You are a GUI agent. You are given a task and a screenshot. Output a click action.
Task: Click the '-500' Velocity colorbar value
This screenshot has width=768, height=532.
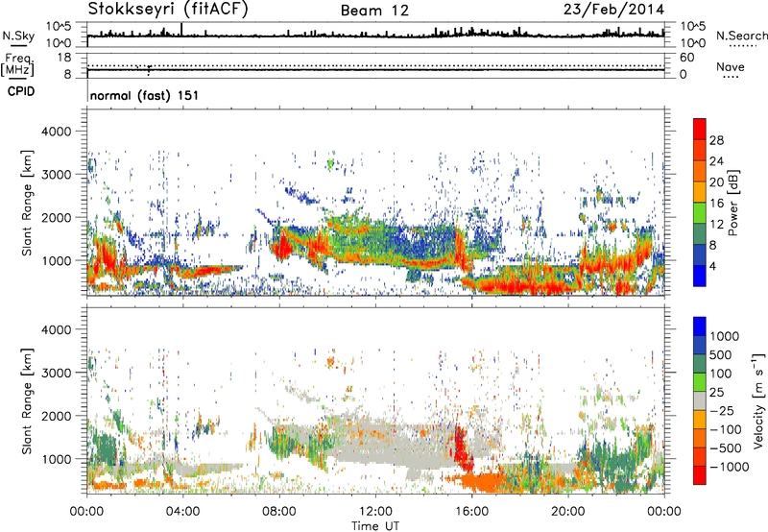tap(726, 447)
